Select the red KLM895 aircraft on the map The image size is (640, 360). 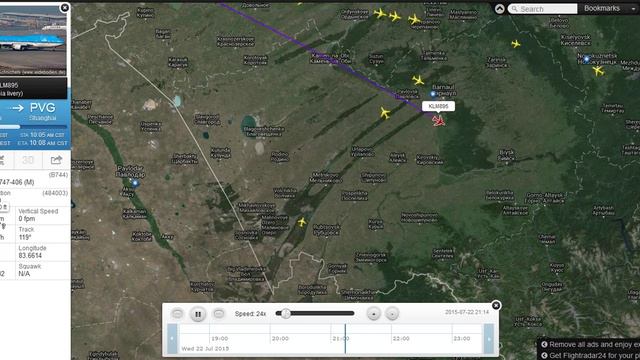coord(439,121)
